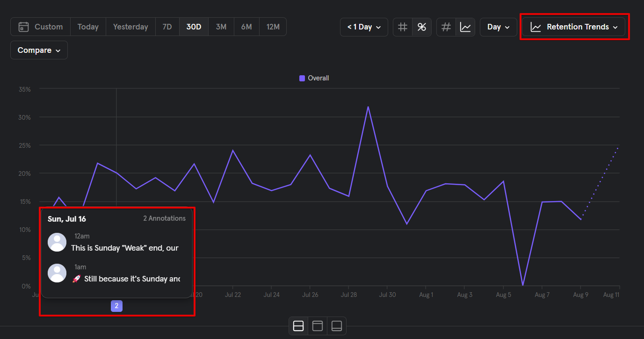Image resolution: width=644 pixels, height=339 pixels.
Task: Select the table-focused layout icon
Action: pos(337,326)
